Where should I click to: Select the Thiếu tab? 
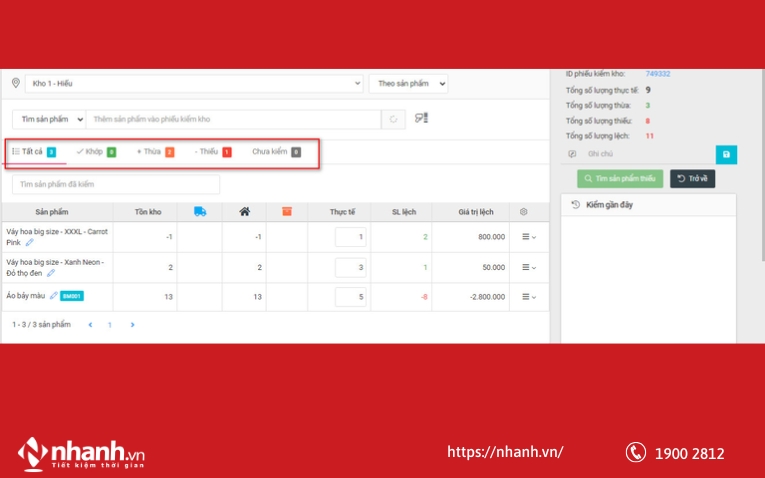(x=212, y=152)
